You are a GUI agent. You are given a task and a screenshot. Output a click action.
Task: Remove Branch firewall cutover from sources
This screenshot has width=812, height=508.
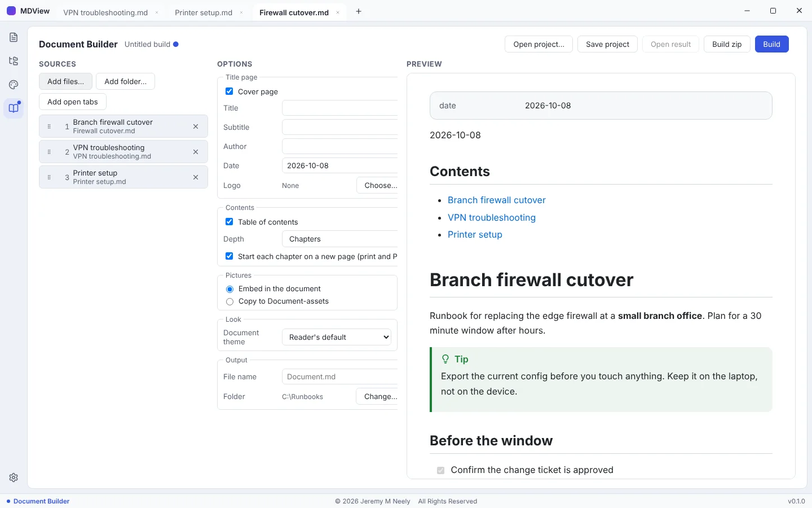[x=196, y=126]
